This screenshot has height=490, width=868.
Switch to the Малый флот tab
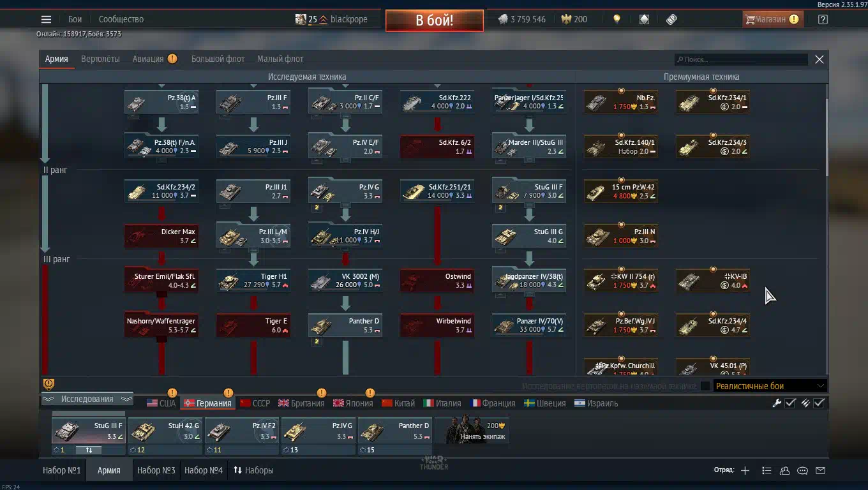coord(280,59)
